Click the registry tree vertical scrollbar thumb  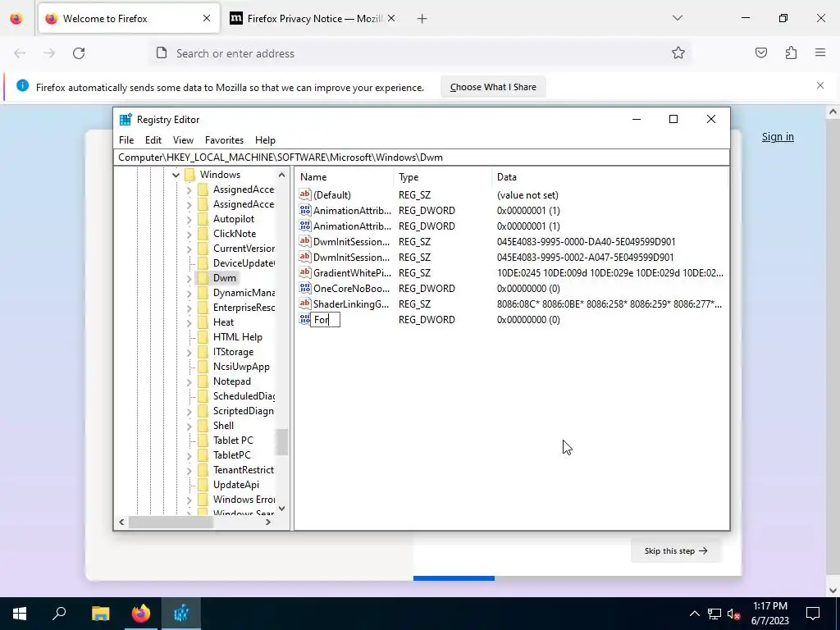click(x=282, y=441)
